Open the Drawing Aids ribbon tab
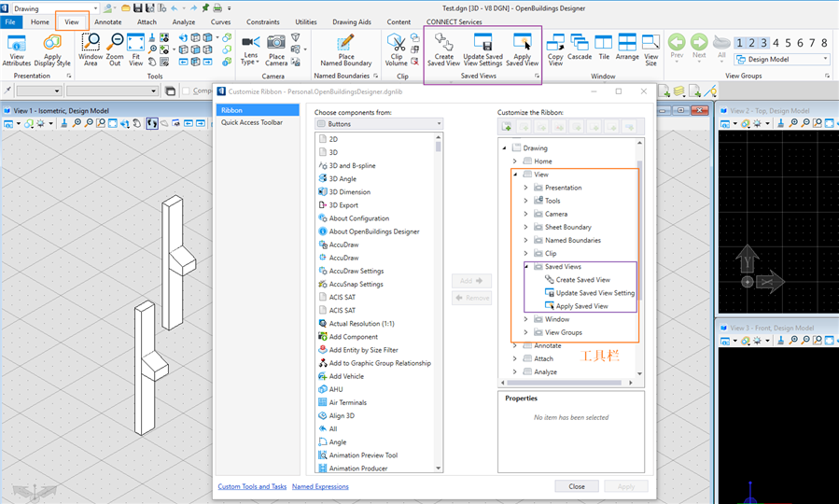The image size is (839, 504). coord(352,22)
